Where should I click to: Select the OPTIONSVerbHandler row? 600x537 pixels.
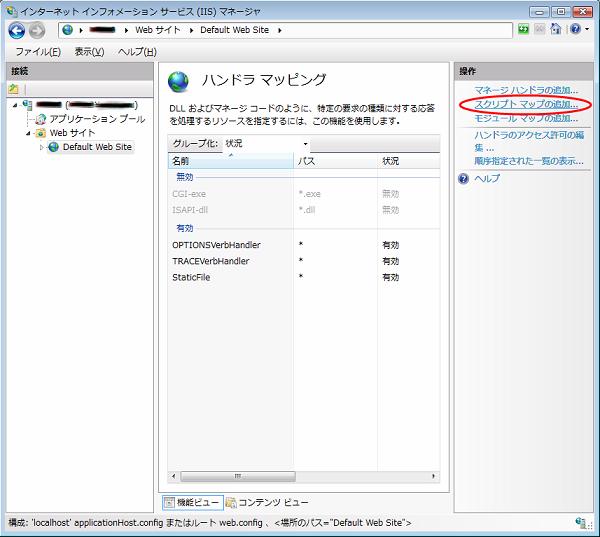[304, 245]
